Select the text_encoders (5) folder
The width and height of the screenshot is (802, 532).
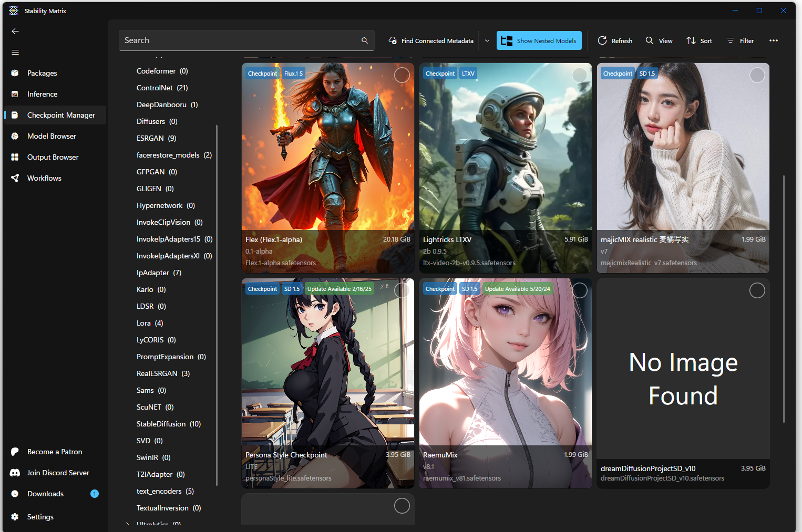pos(165,491)
